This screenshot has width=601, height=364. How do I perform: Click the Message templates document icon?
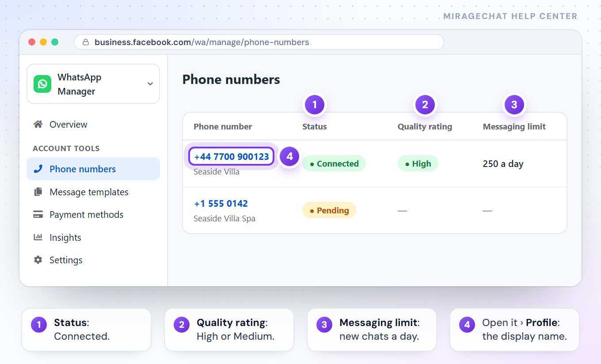click(38, 192)
